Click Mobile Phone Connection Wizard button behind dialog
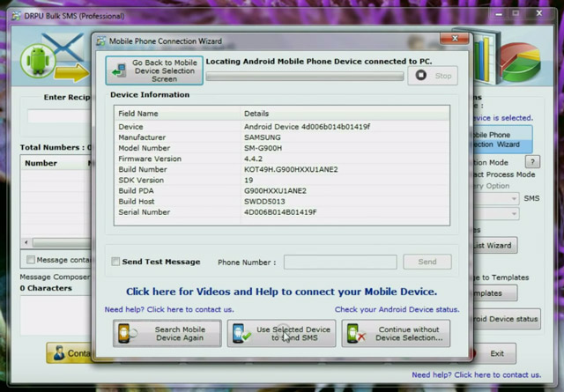The height and width of the screenshot is (392, 564). pos(501,139)
